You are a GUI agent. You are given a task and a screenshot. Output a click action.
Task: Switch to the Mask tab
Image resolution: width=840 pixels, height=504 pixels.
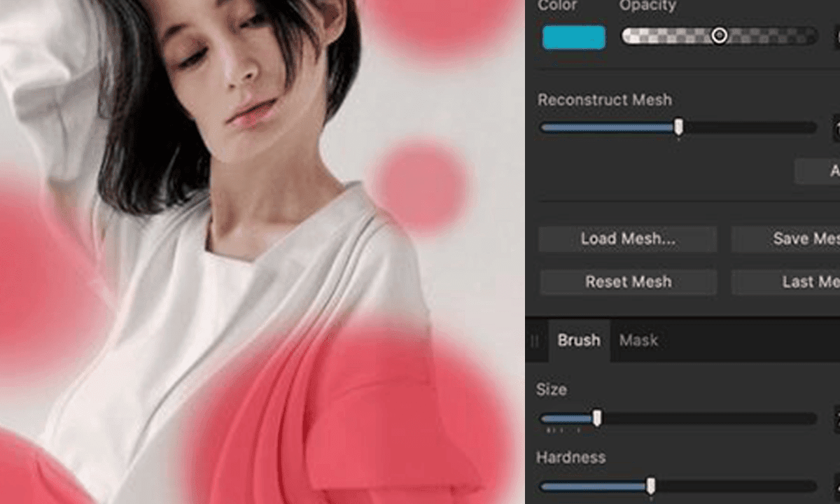pyautogui.click(x=638, y=340)
